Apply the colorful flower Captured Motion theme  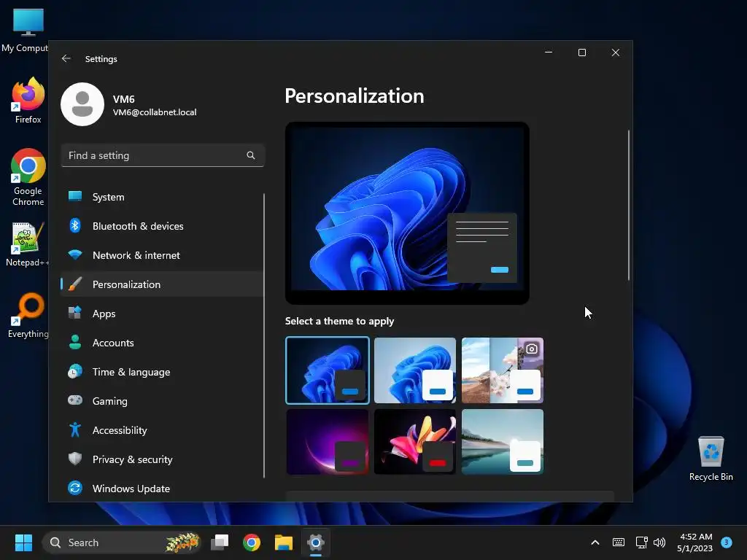(415, 442)
